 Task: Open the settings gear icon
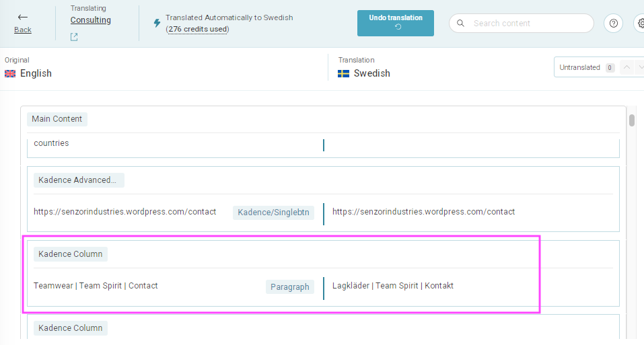641,24
